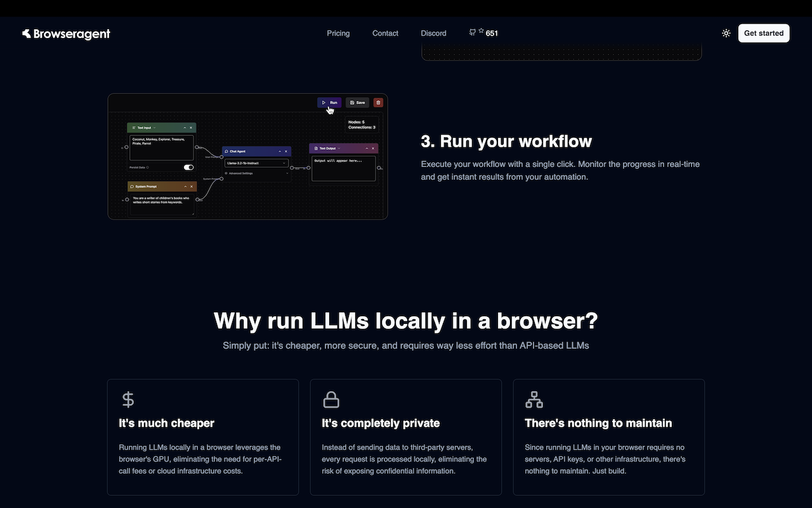Viewport: 812px width, 508px height.
Task: Open the Text Input type dropdown
Action: pos(154,128)
